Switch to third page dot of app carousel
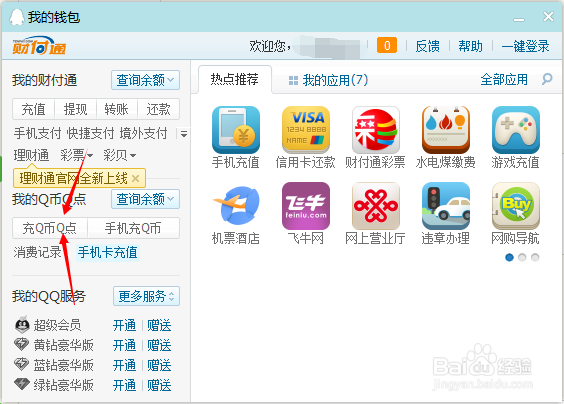The height and width of the screenshot is (404, 564). click(535, 258)
